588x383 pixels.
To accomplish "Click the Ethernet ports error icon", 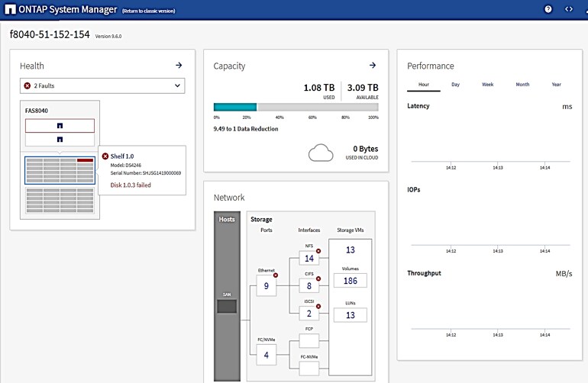I will tap(276, 275).
